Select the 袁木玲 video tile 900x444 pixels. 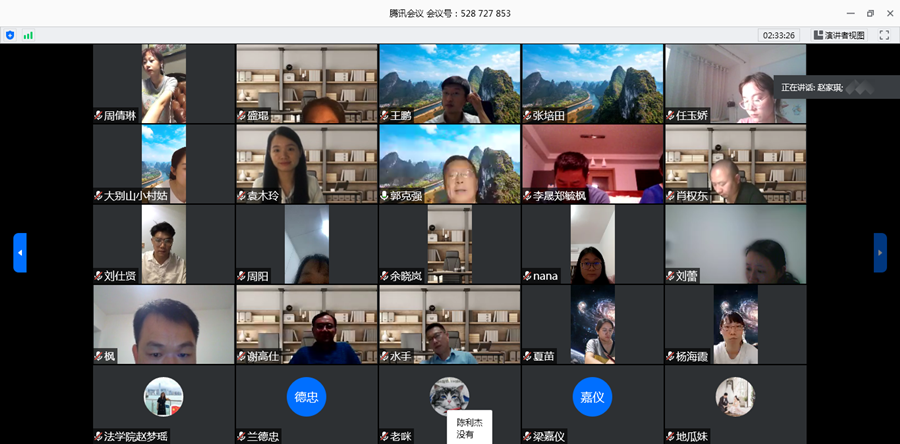(306, 164)
